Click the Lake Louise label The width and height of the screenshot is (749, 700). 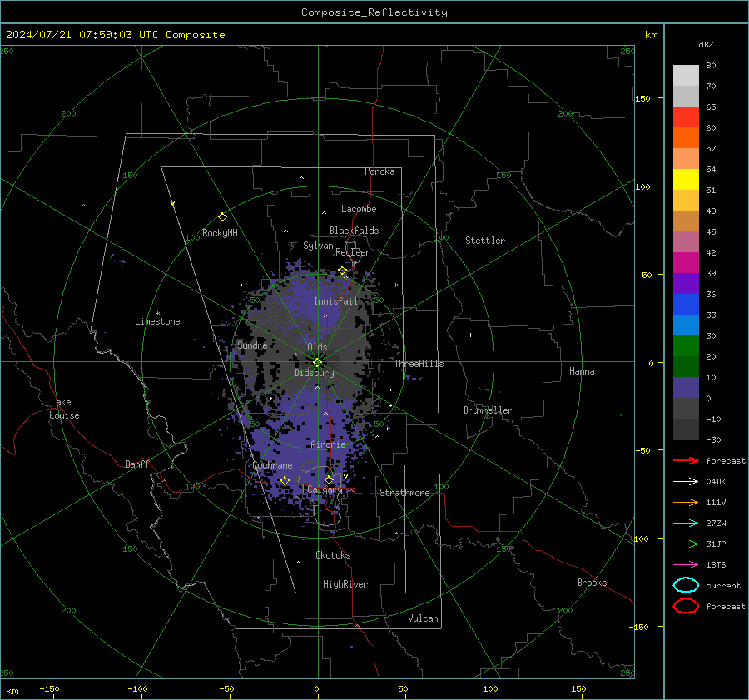coord(64,409)
